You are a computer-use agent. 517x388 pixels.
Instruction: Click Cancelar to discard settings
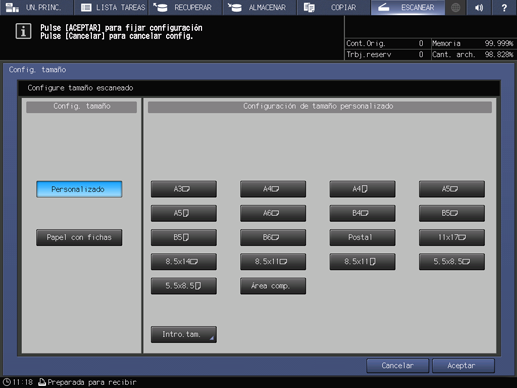coord(397,366)
